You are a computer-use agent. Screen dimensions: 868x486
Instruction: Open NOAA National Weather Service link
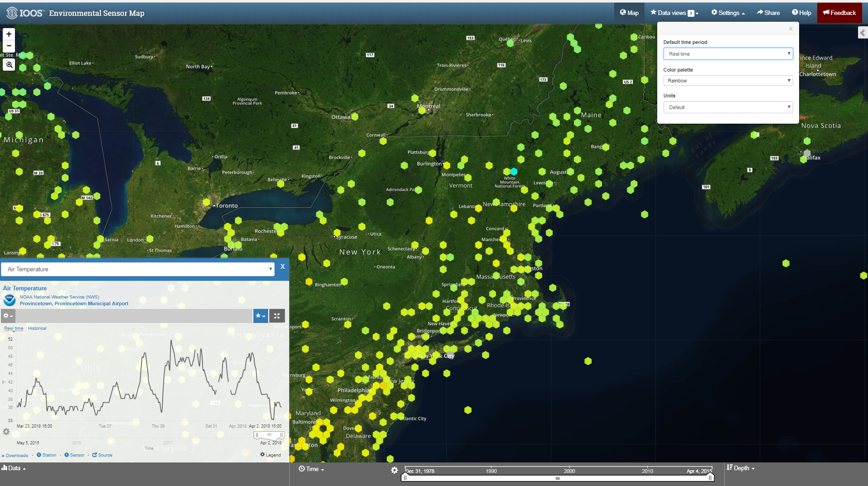(59, 297)
